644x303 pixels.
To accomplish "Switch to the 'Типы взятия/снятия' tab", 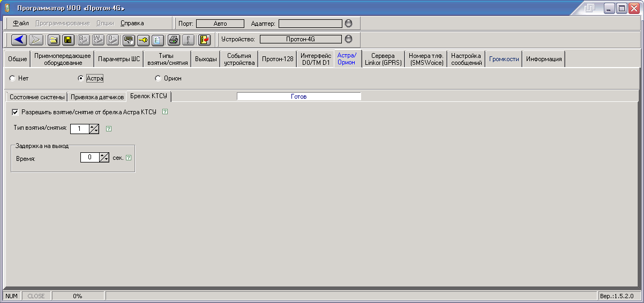I will (x=167, y=59).
